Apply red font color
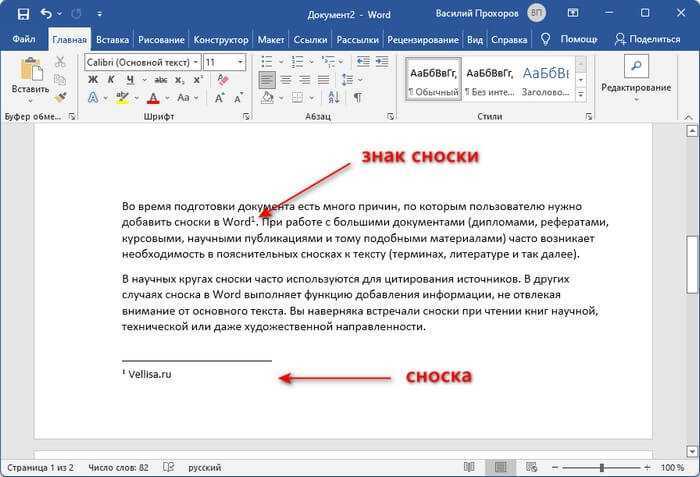This screenshot has width=700, height=477. [x=153, y=97]
